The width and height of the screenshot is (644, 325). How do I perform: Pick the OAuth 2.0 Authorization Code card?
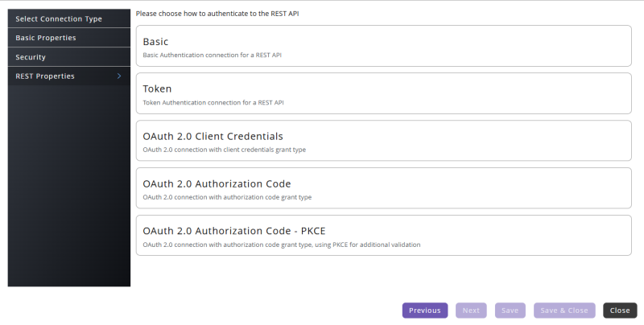pos(384,188)
